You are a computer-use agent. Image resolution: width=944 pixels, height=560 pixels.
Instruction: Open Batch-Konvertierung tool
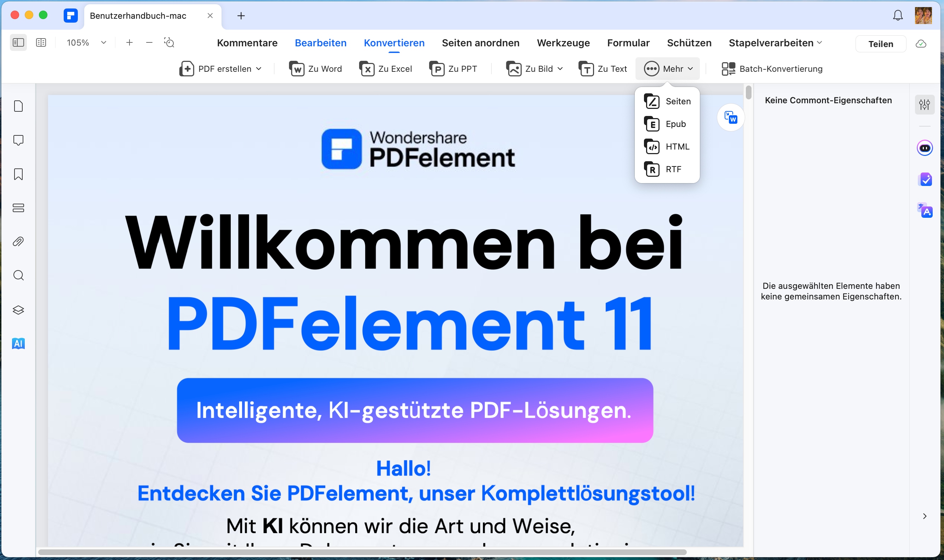coord(771,69)
